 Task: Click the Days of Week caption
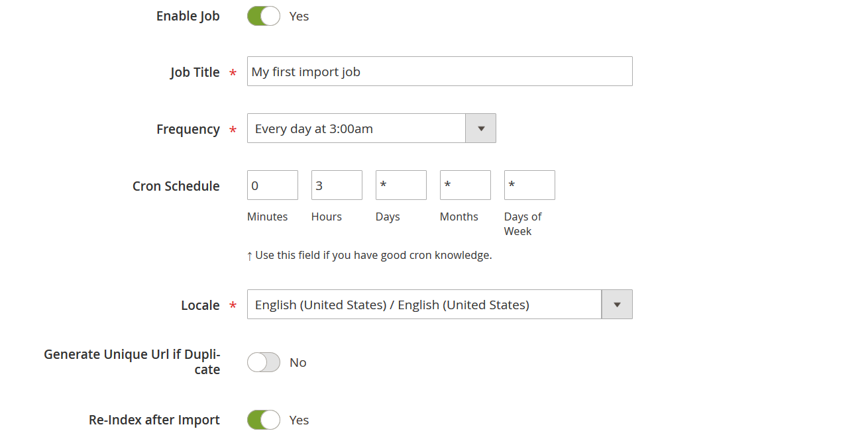coord(523,224)
